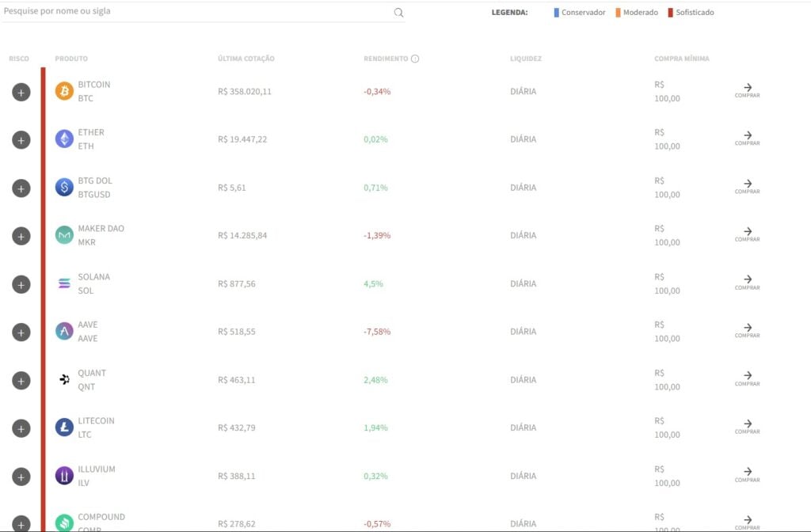Click the Litecoin logo icon
This screenshot has width=811, height=532.
pos(64,427)
